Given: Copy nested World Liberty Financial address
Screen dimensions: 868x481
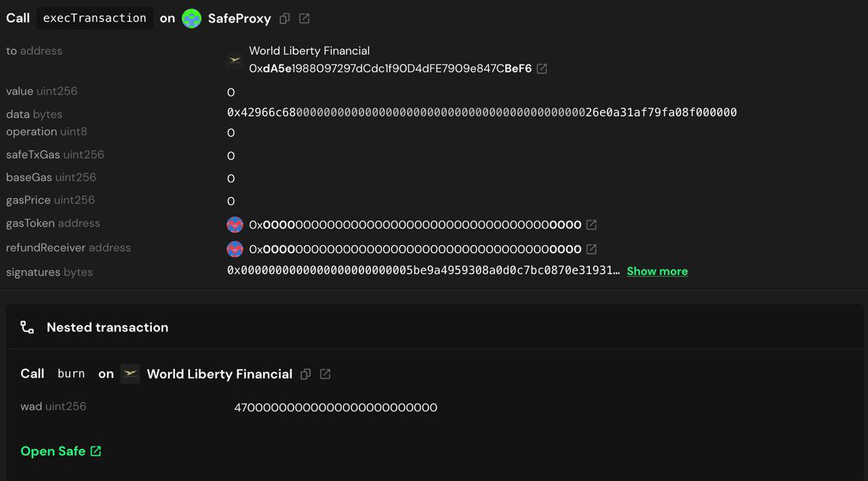Looking at the screenshot, I should (306, 374).
